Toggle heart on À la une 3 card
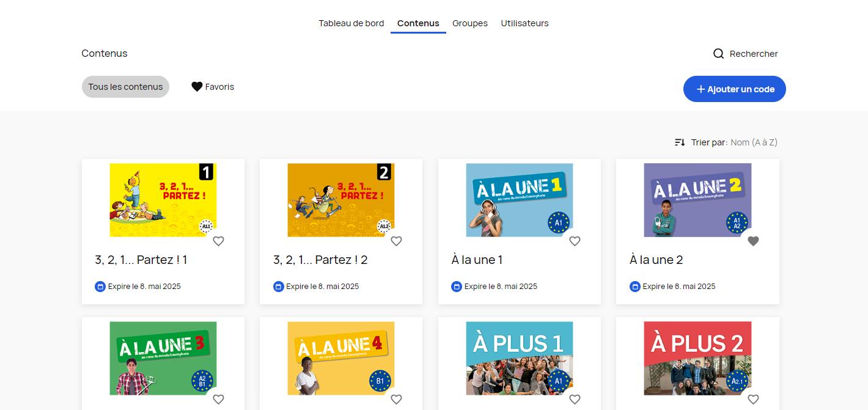The image size is (868, 410). (218, 399)
